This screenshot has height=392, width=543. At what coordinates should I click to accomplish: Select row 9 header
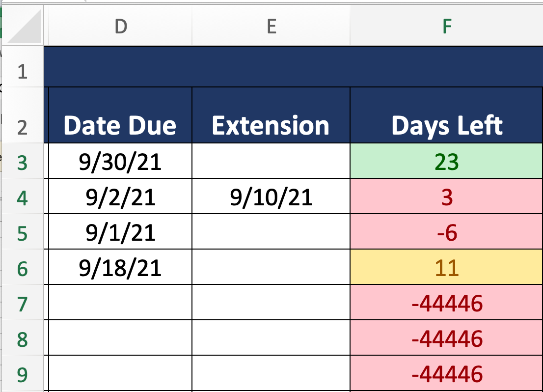[22, 374]
